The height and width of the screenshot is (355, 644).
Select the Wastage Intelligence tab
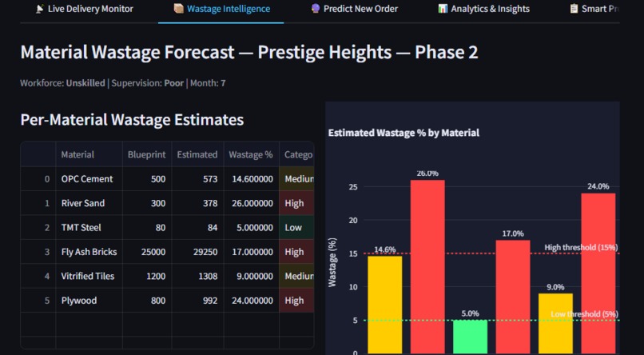222,9
